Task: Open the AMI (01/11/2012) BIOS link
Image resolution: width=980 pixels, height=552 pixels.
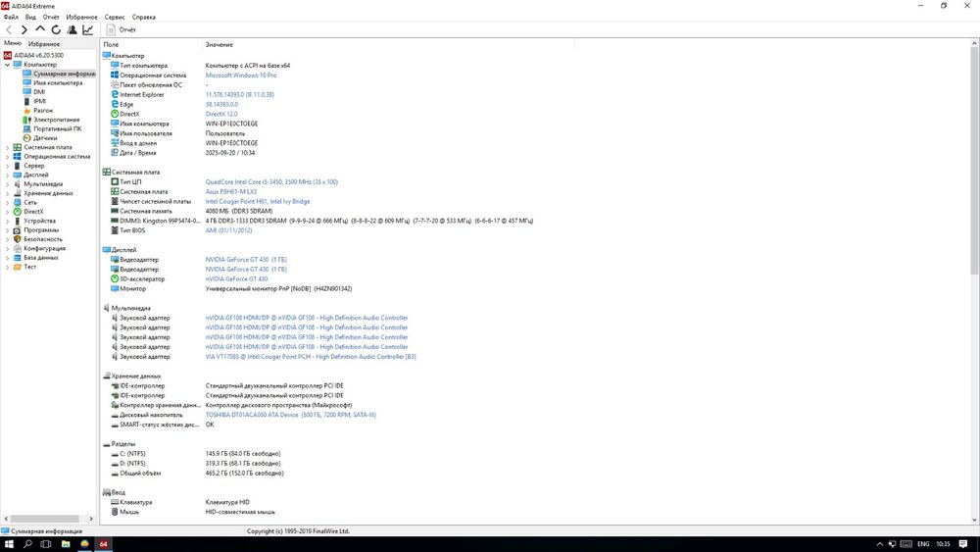Action: [x=228, y=230]
